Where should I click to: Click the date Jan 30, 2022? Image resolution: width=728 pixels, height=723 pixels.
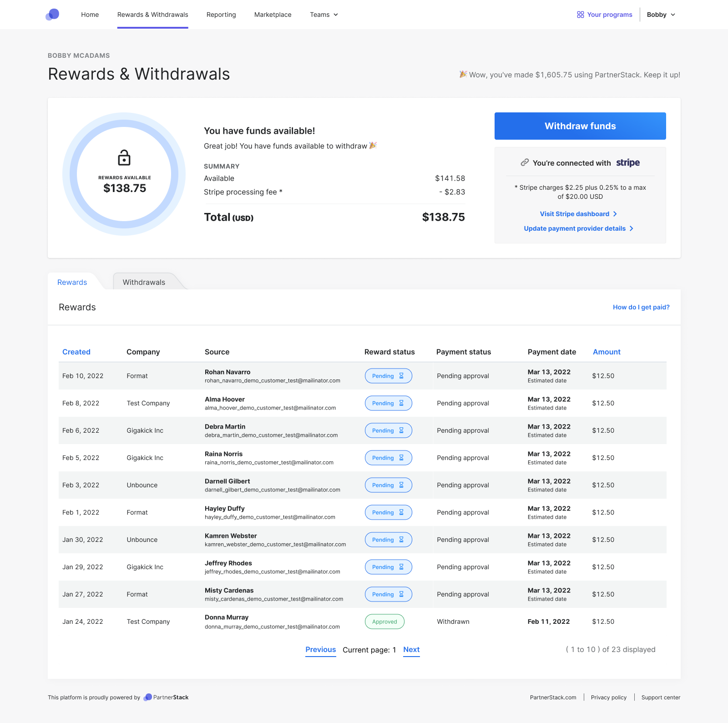coord(83,540)
